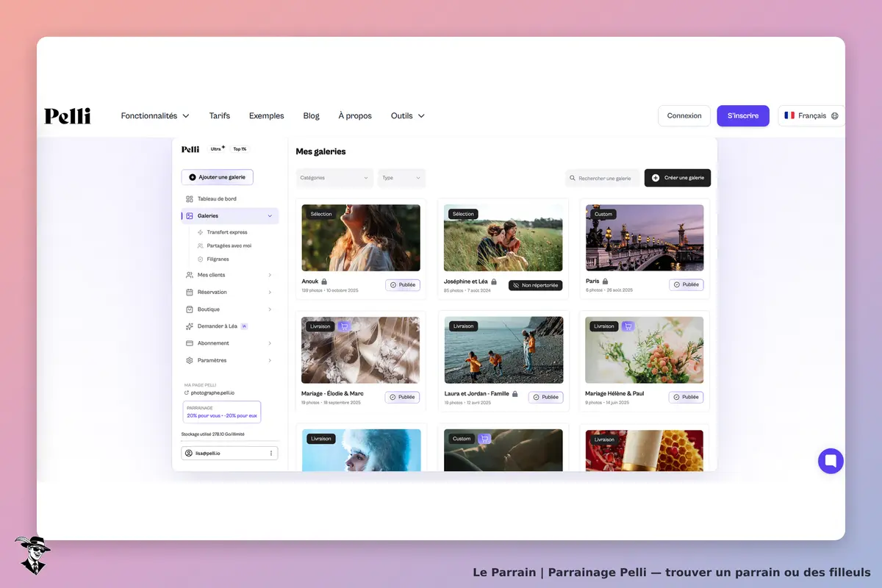Click cart icon on Mariage Hélène & Paul
This screenshot has height=588, width=882.
tap(628, 326)
